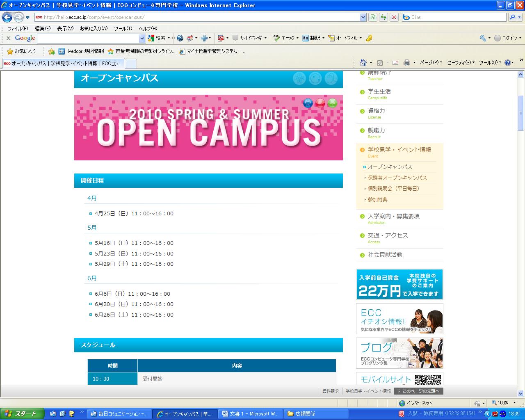Click the Help question mark icon
The image size is (525, 420).
508,63
